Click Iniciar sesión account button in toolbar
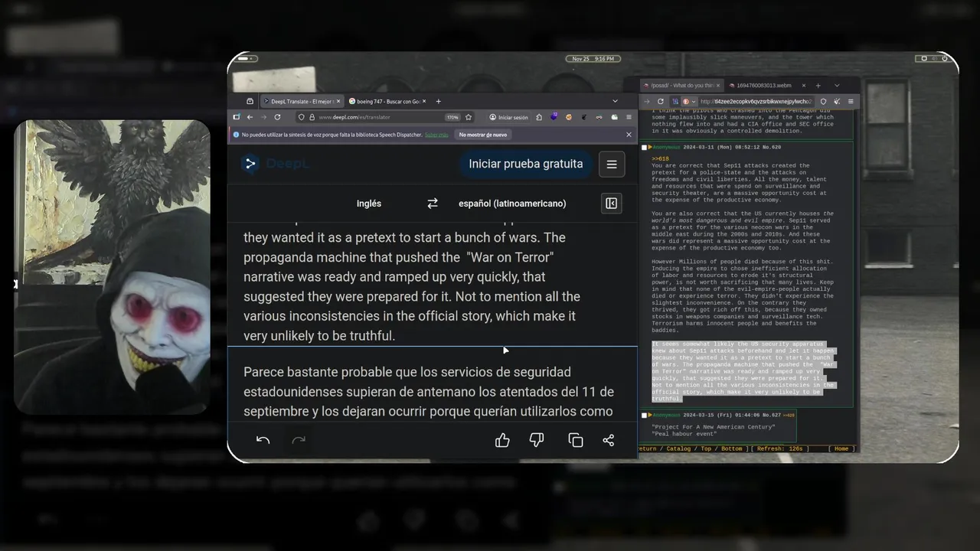 pos(509,117)
